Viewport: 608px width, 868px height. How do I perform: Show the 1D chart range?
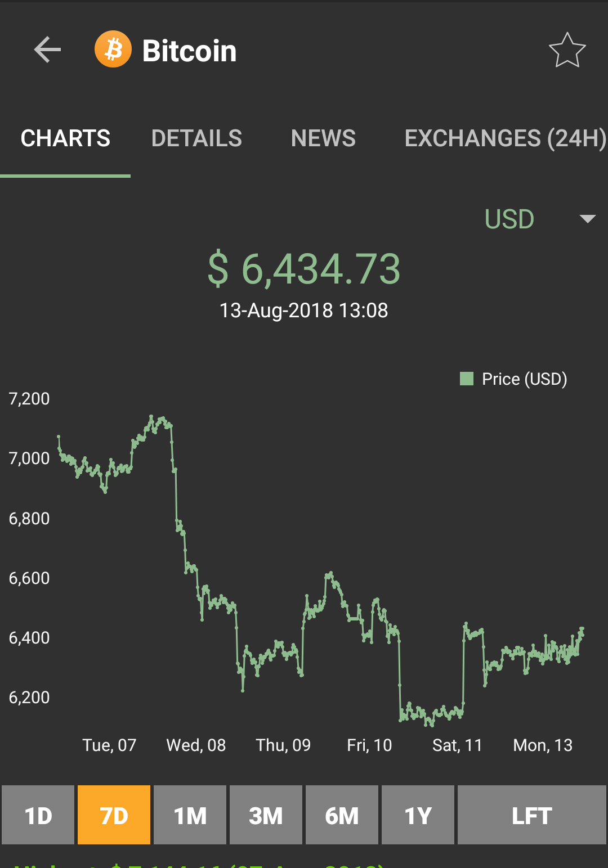38,815
